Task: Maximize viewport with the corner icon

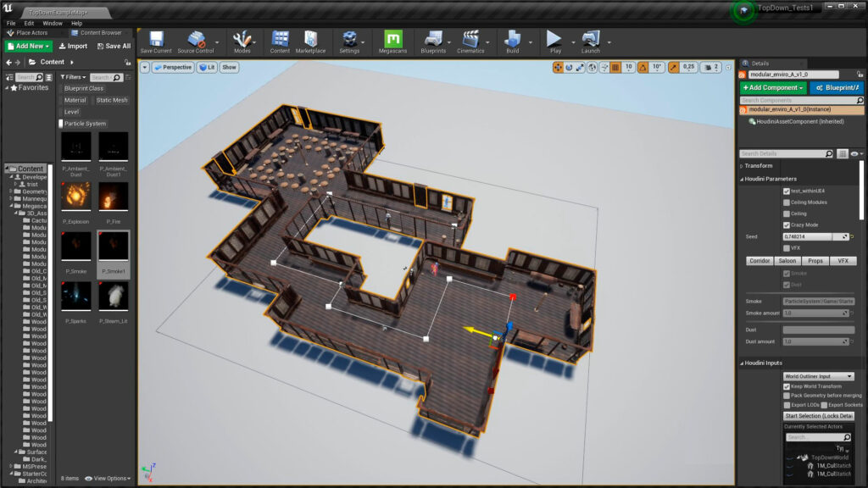Action: tap(728, 68)
